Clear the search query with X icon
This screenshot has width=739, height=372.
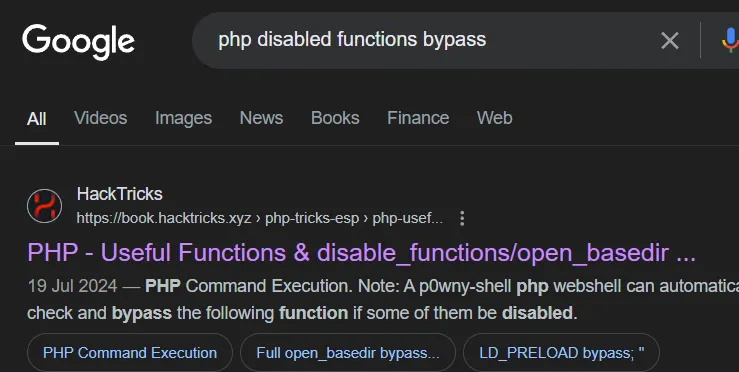(670, 41)
